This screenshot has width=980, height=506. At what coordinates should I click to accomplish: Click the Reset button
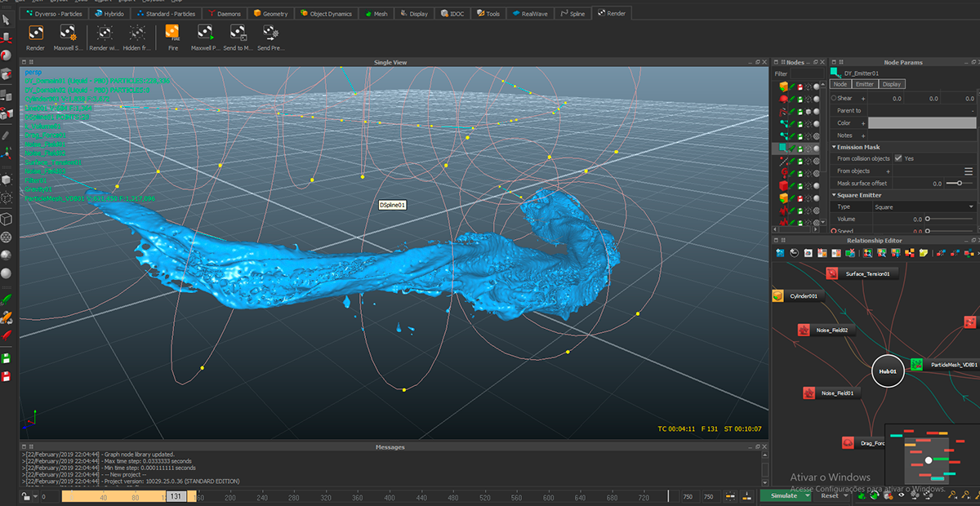(830, 495)
